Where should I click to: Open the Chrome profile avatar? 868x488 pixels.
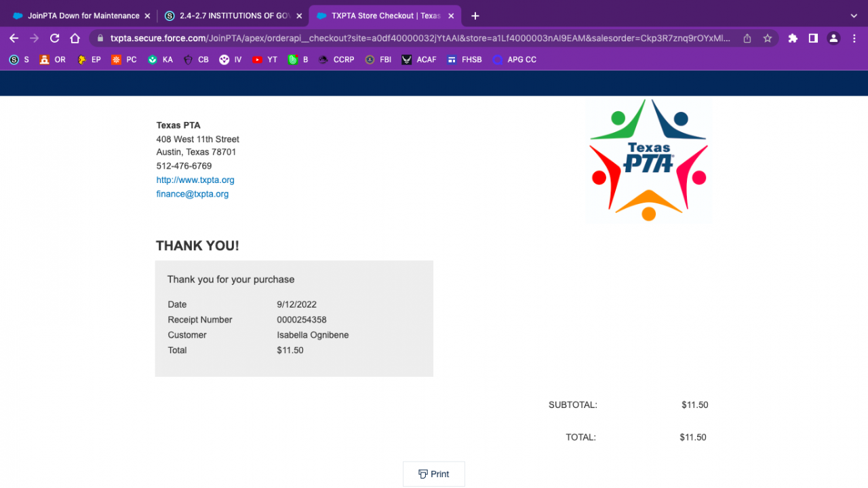pos(834,39)
